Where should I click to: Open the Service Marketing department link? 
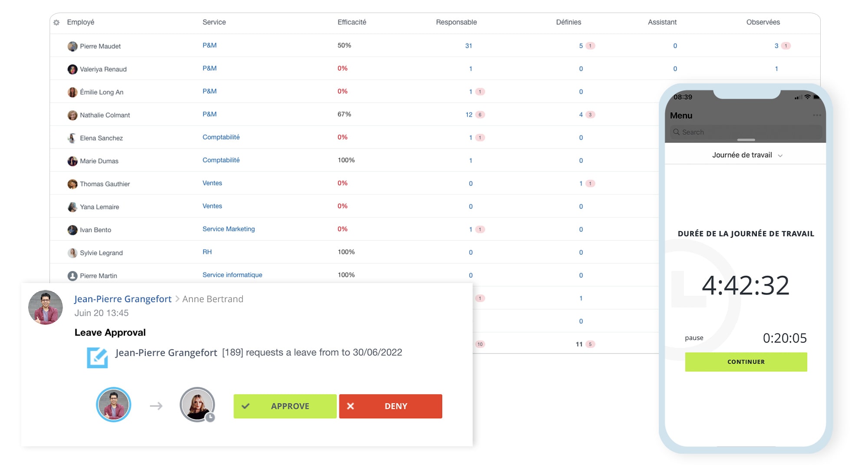[x=229, y=229]
